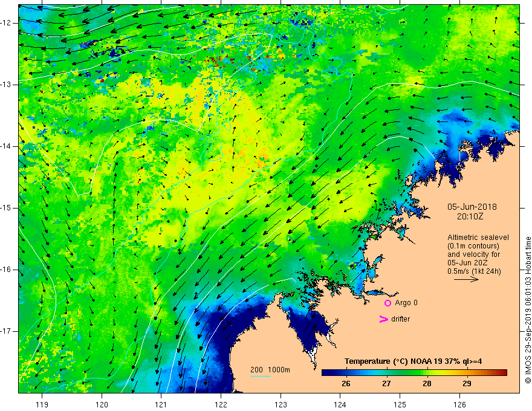Click the latitude label -17
Screen dimensions: 532x411
[7, 331]
